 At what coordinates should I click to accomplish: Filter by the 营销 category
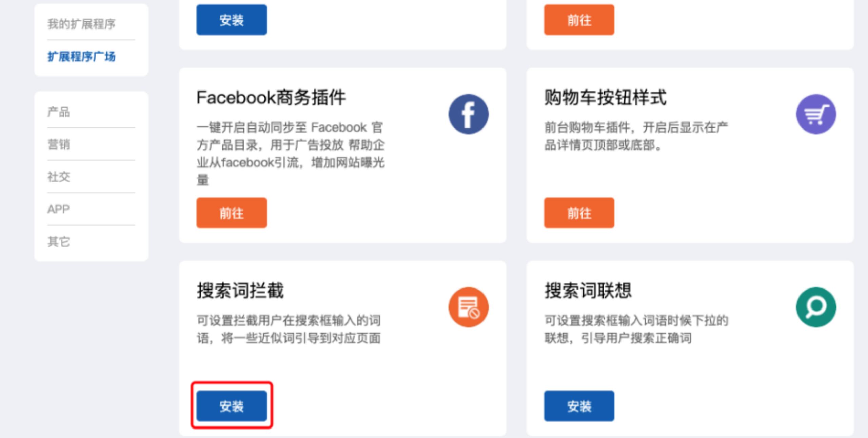(59, 144)
